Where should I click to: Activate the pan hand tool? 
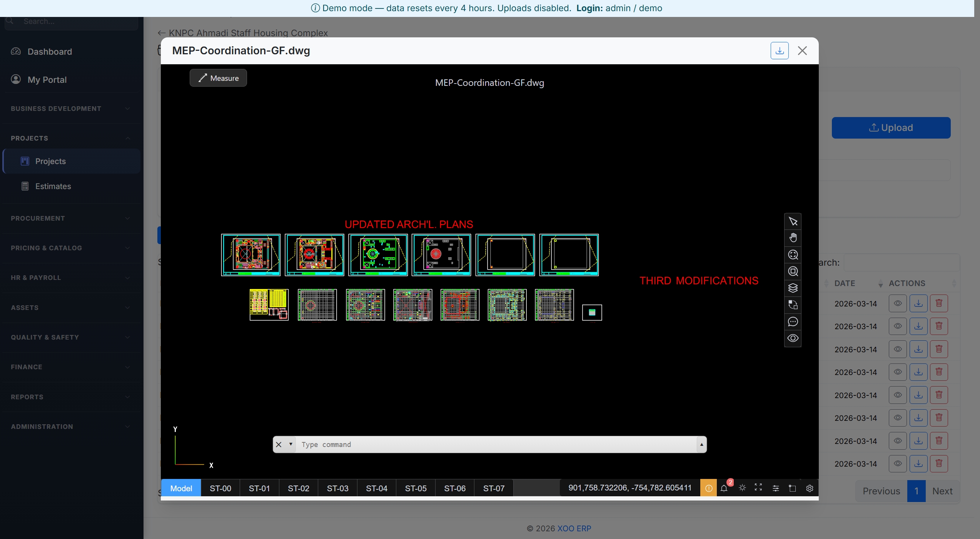point(793,237)
